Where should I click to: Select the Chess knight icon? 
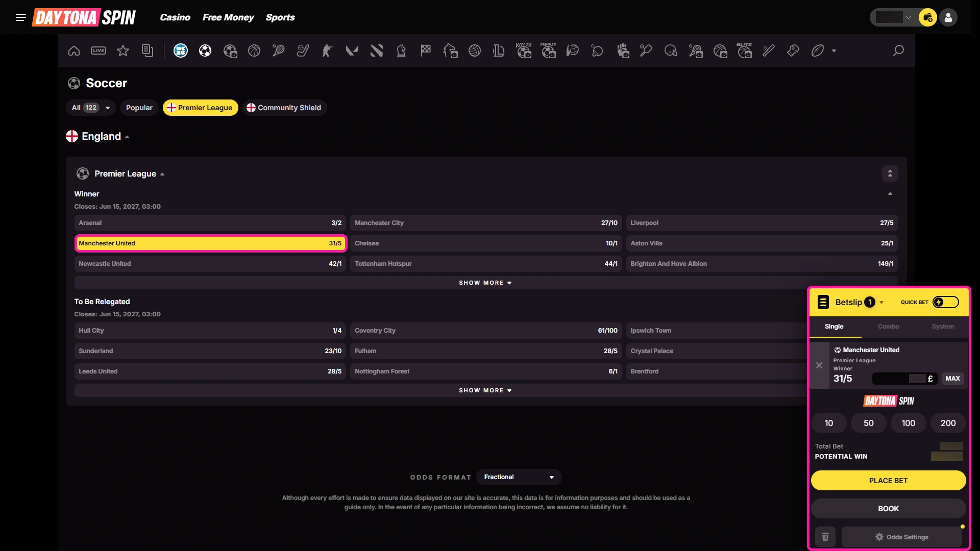tap(401, 51)
